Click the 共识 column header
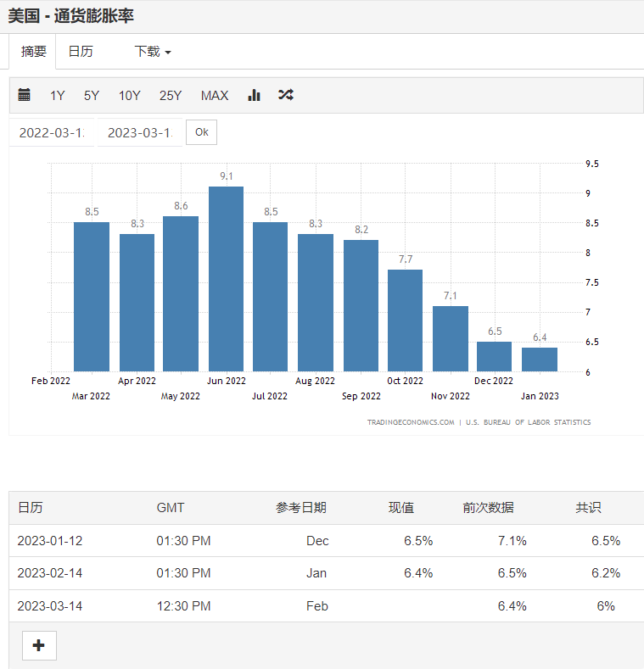 pyautogui.click(x=589, y=508)
